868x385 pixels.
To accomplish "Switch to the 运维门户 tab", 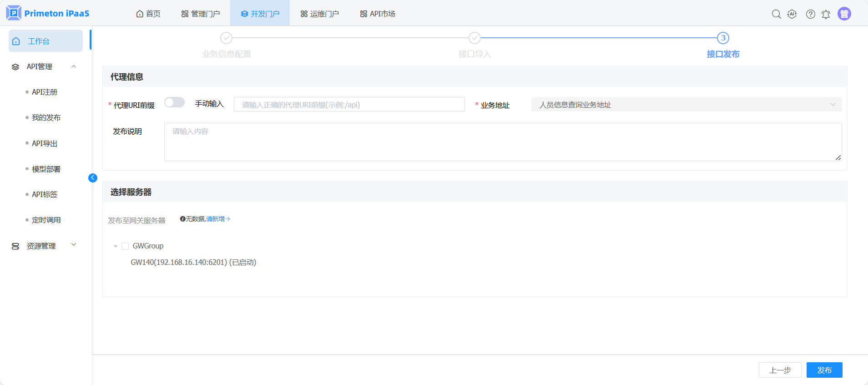I will [x=320, y=14].
